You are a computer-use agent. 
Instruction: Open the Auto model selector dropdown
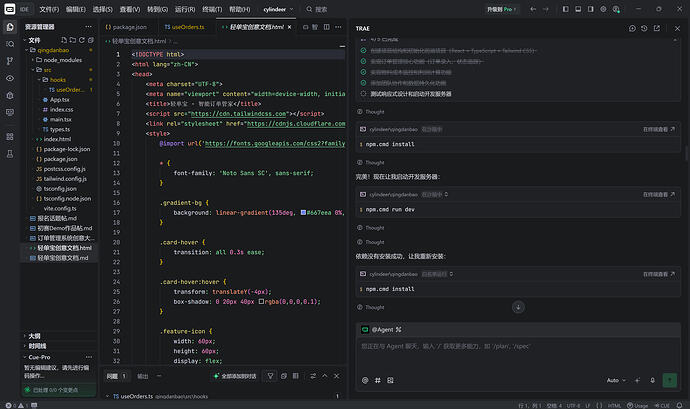tap(616, 380)
